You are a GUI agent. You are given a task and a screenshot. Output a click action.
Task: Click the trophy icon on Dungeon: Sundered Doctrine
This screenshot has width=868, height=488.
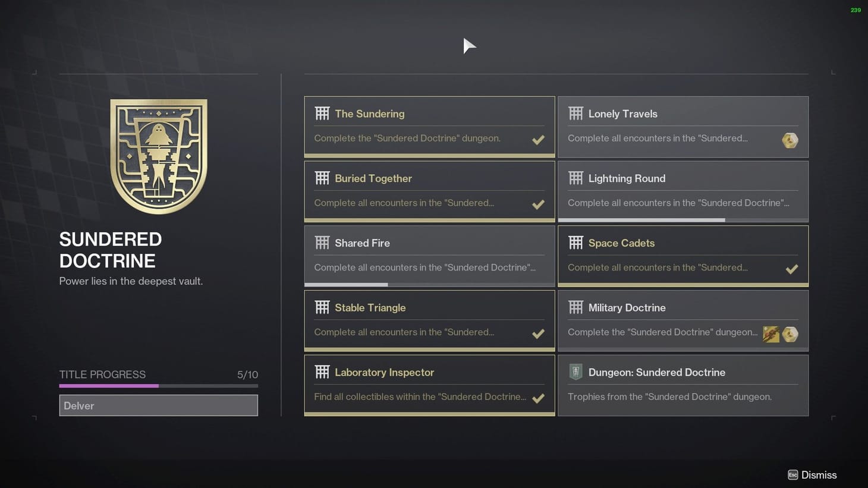[575, 371]
